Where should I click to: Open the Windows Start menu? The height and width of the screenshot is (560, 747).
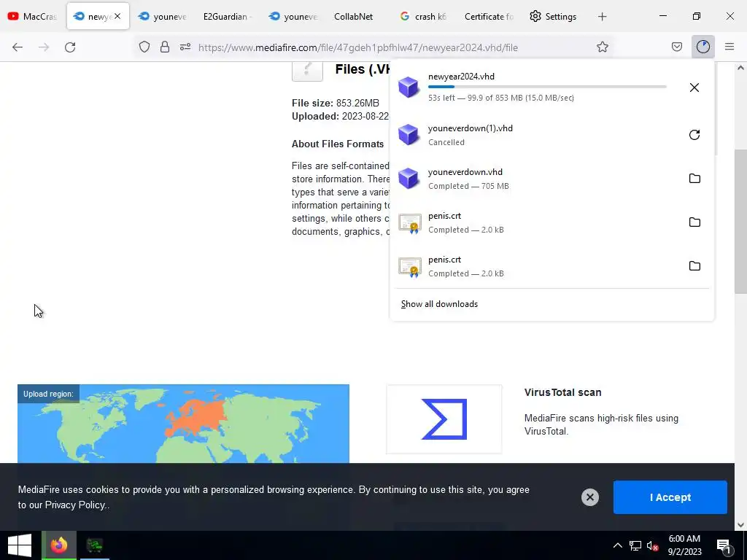point(20,545)
